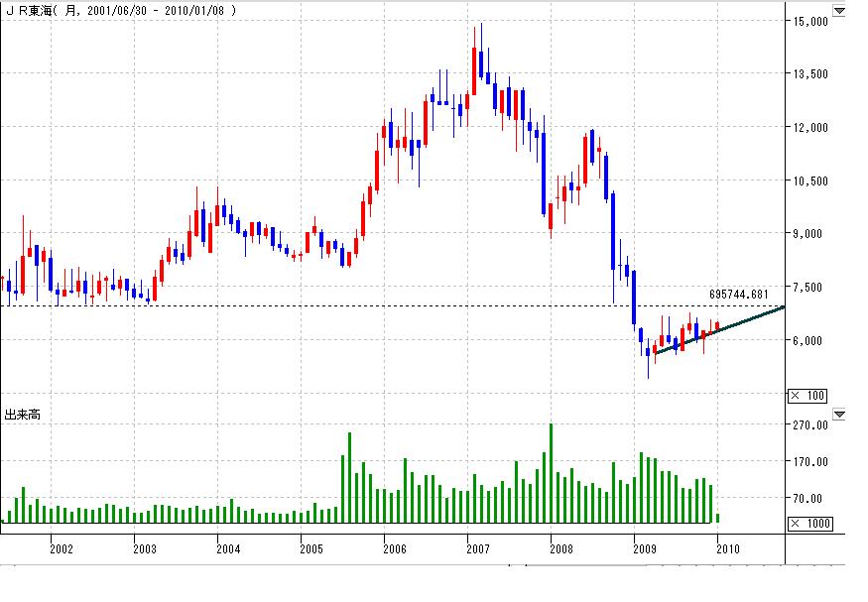Click the ×1000 volume scale box
The image size is (868, 602).
tap(806, 524)
